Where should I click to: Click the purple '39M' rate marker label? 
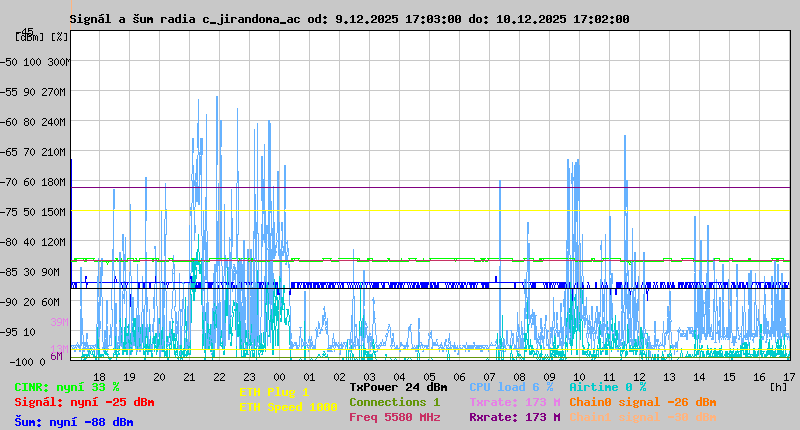point(59,322)
